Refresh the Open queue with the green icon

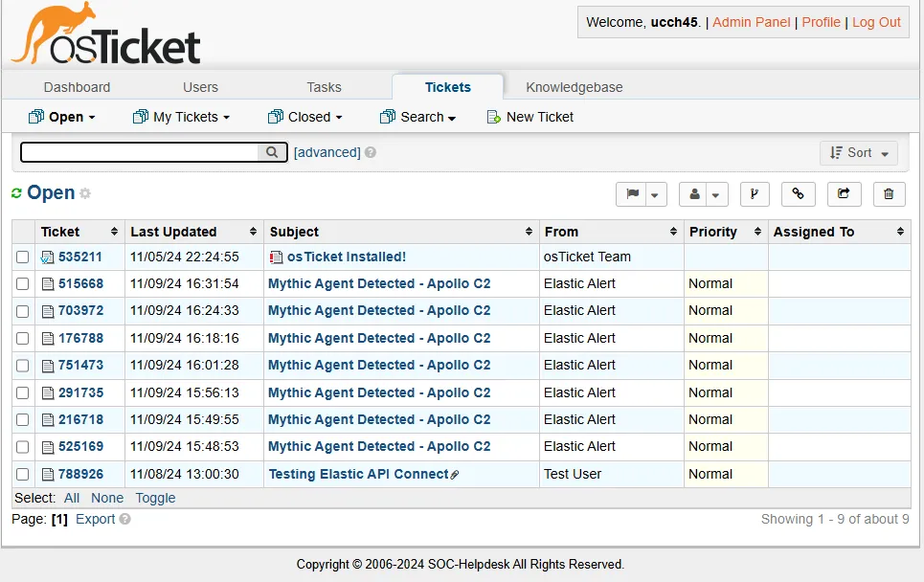click(15, 192)
